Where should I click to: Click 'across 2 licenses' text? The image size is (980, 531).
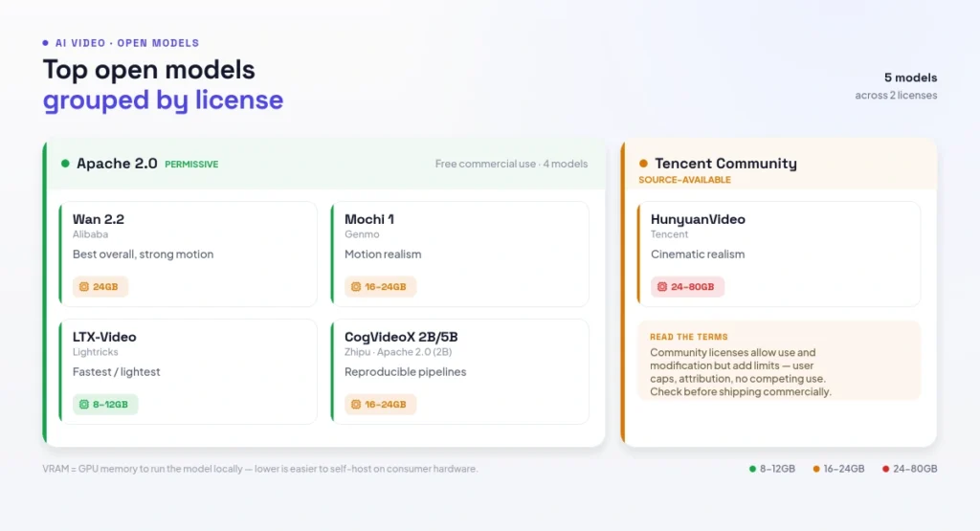click(x=896, y=95)
